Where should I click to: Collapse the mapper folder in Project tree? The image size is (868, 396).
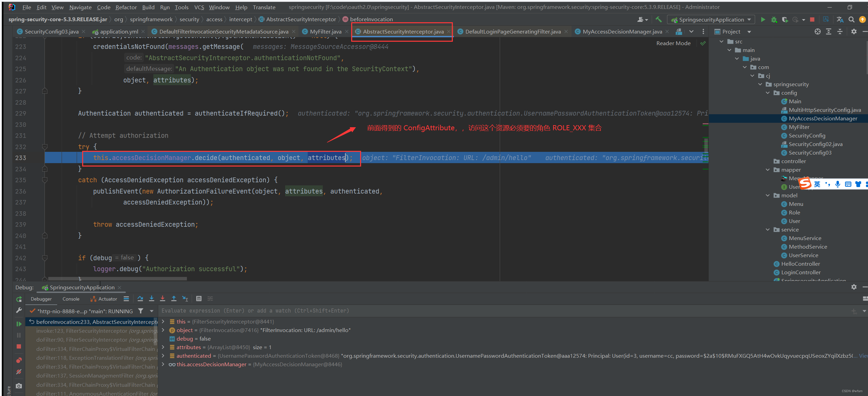[768, 170]
